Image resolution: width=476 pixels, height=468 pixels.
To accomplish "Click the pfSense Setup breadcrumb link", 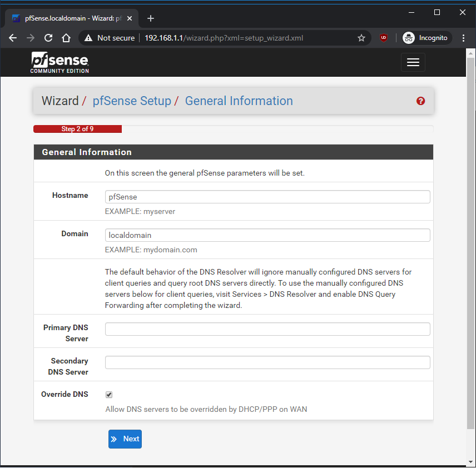I will (x=132, y=101).
